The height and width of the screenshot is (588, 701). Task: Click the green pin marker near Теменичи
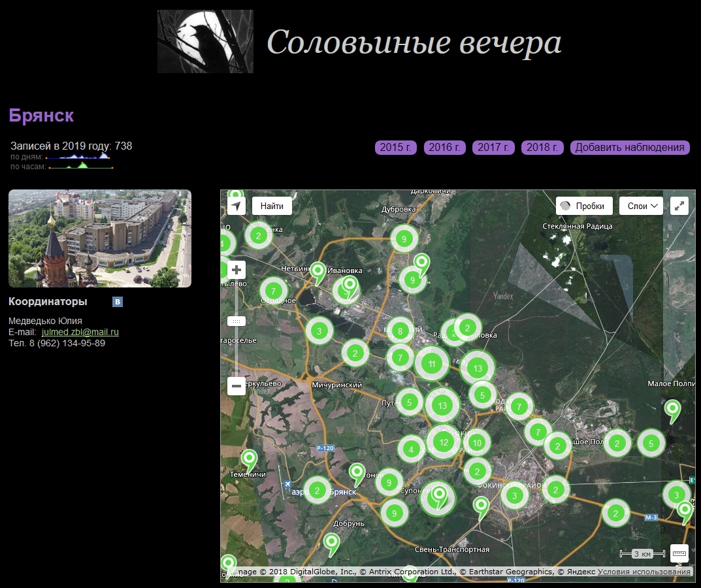[x=249, y=459]
